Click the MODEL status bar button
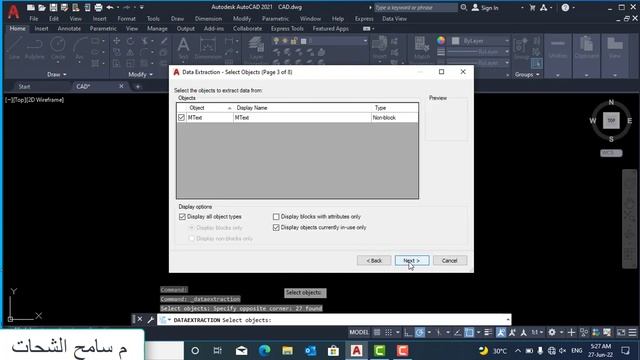Viewport: 640px width, 360px height. [359, 333]
